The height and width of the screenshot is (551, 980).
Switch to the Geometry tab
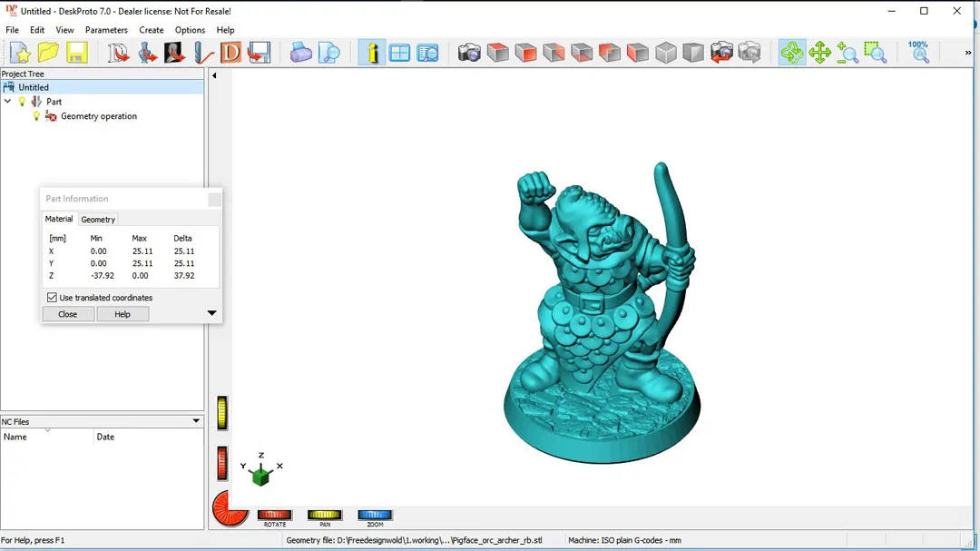point(98,220)
